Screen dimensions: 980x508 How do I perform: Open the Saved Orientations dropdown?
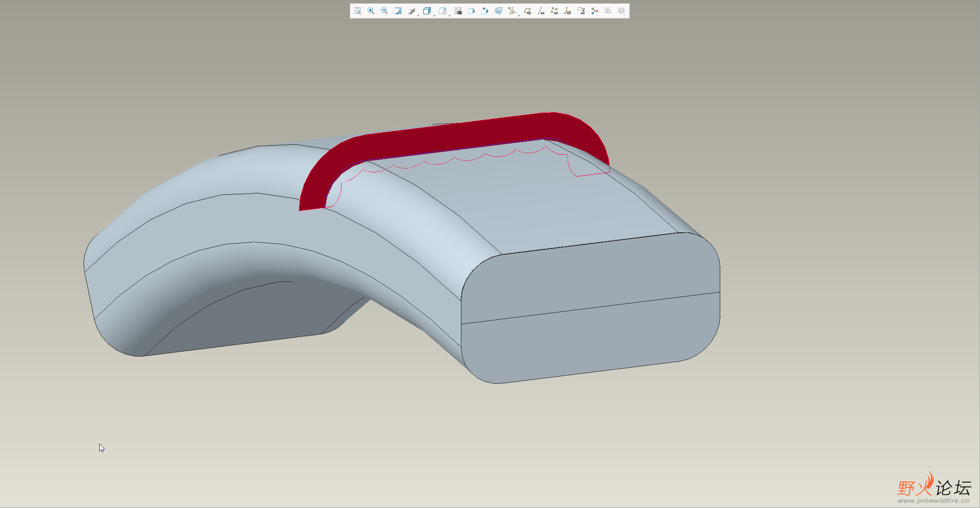coord(444,11)
